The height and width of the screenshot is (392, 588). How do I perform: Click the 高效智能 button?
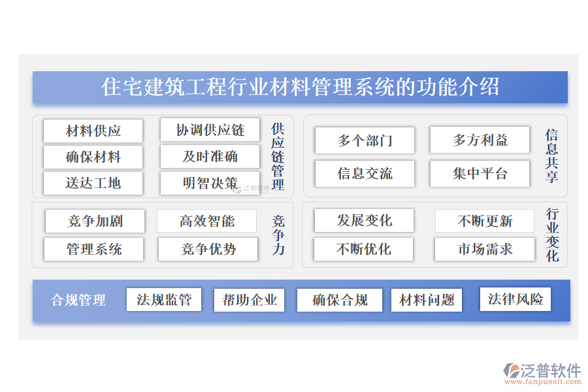(206, 221)
